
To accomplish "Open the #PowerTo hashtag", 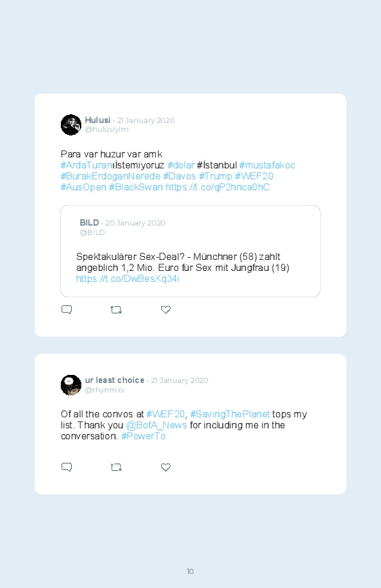I will pos(144,436).
